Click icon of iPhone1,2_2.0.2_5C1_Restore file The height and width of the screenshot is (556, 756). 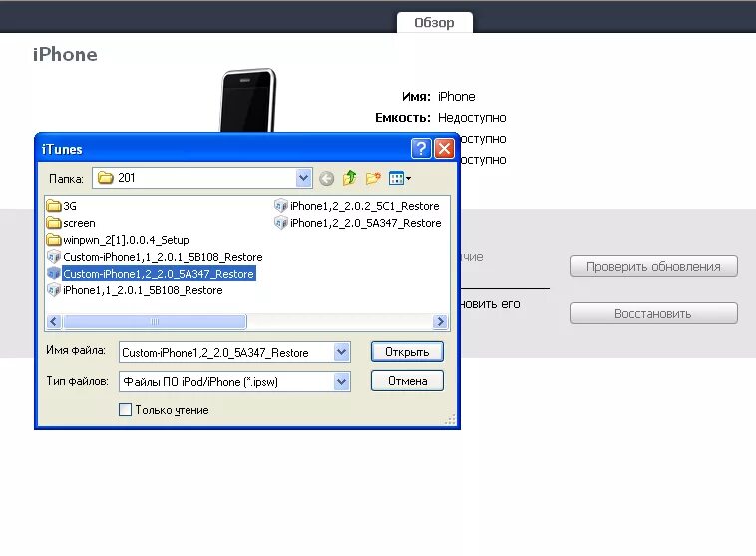coord(280,206)
